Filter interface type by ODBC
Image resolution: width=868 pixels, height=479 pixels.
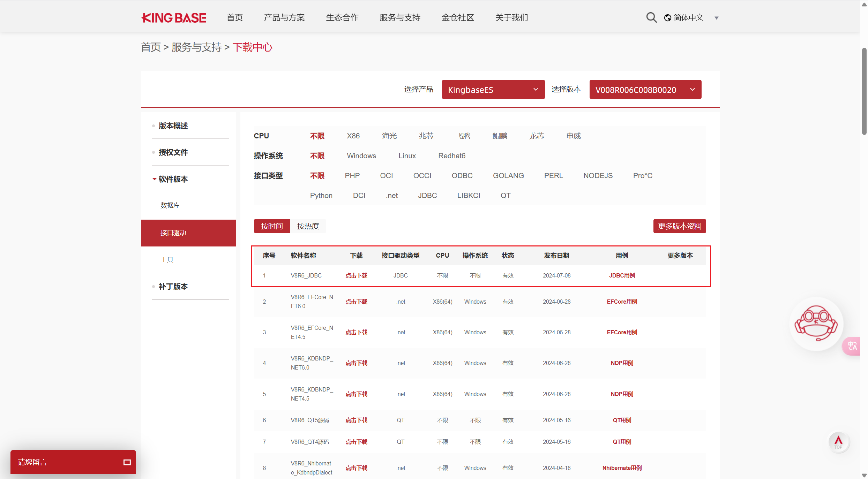coord(462,176)
